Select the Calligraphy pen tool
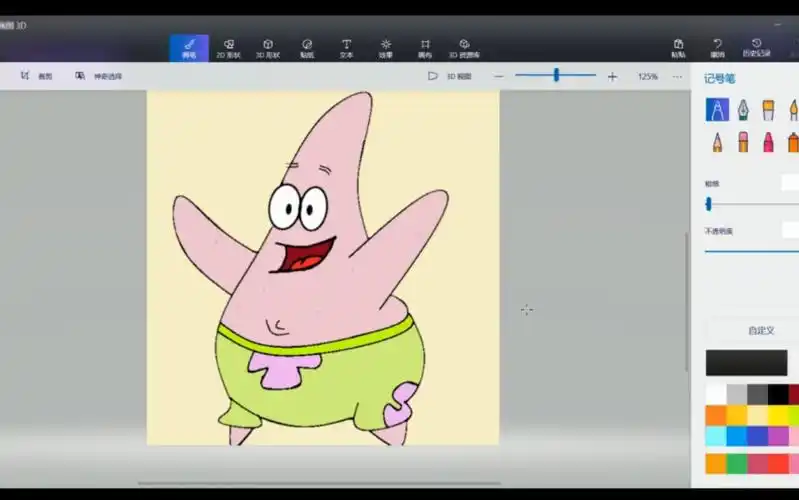Screen dimensions: 799x500 click(x=743, y=110)
